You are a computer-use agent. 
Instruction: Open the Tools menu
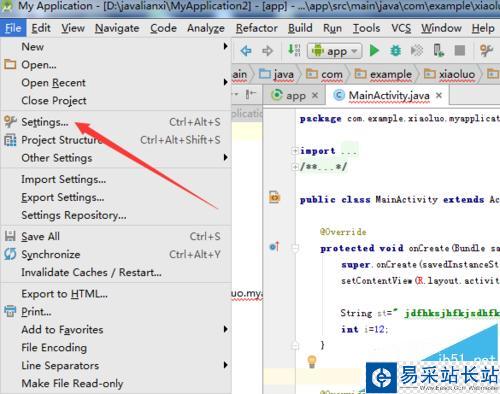tap(366, 28)
